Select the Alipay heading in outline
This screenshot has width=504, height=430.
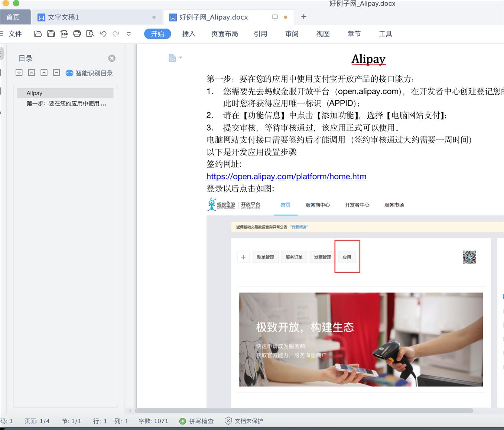tap(65, 93)
